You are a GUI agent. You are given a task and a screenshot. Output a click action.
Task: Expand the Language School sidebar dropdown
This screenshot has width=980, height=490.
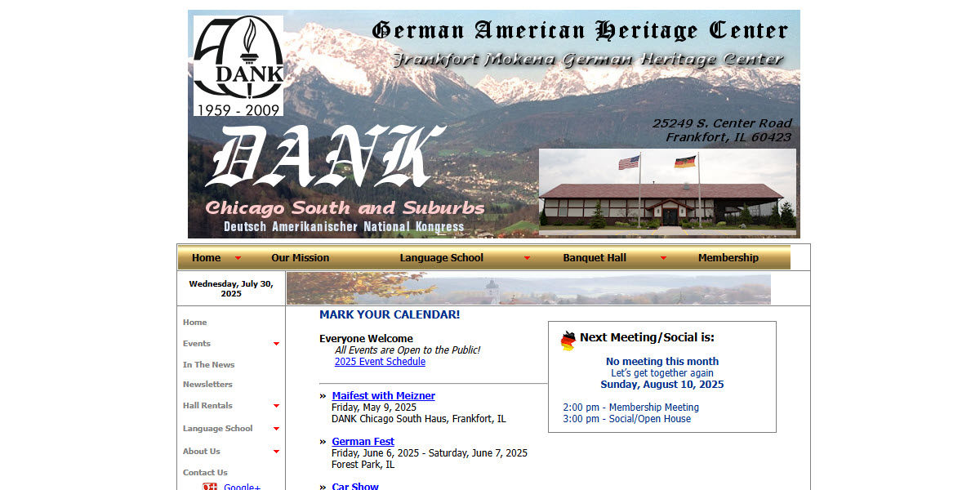[x=278, y=430]
